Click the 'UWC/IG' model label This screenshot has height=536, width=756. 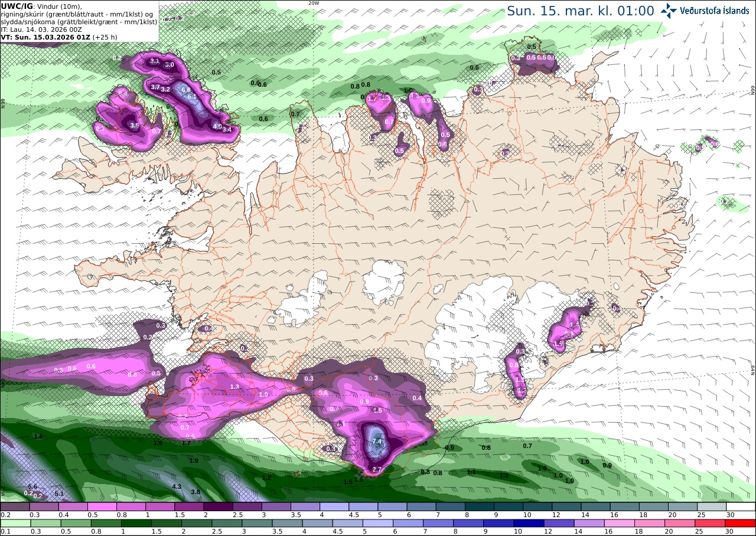coord(17,6)
